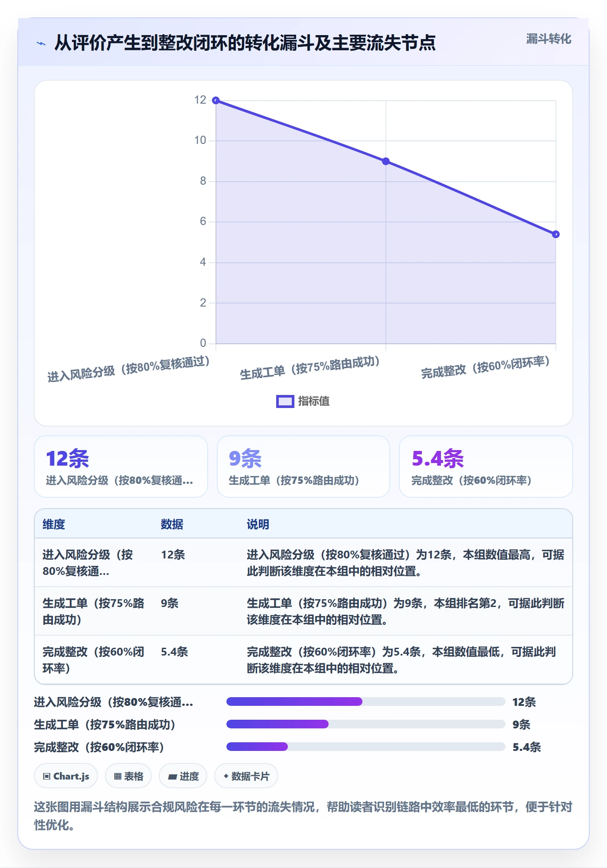The width and height of the screenshot is (607, 868).
Task: Click the 12条 value beside the first progress bar
Action: (524, 702)
